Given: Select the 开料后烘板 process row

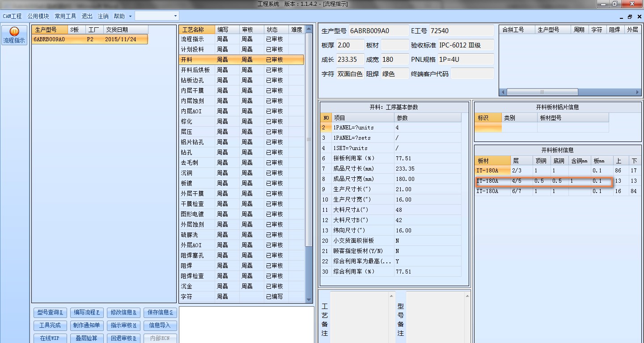Looking at the screenshot, I should (x=241, y=70).
